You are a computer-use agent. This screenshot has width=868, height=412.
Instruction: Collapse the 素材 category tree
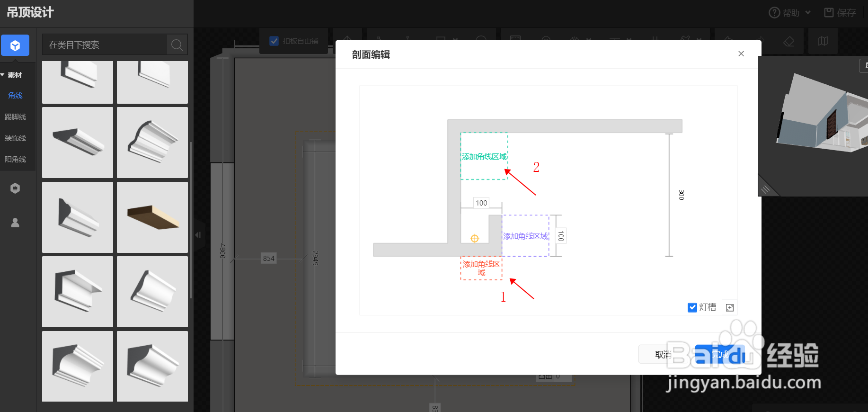point(3,75)
